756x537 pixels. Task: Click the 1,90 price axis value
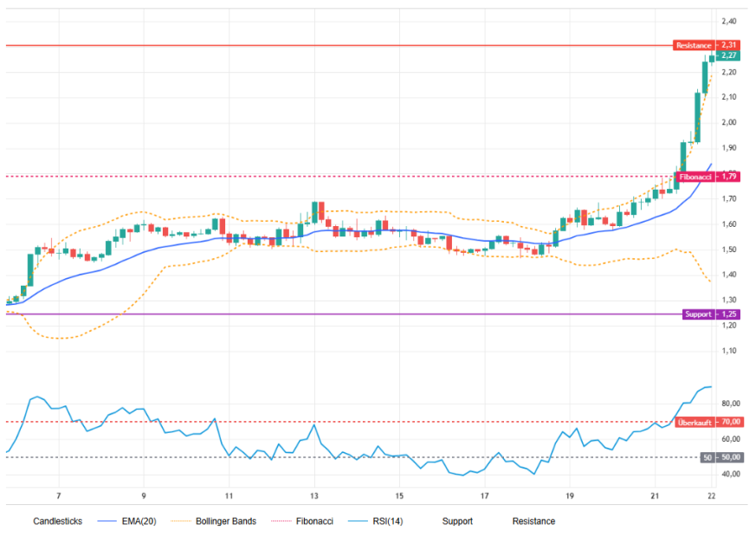[729, 148]
